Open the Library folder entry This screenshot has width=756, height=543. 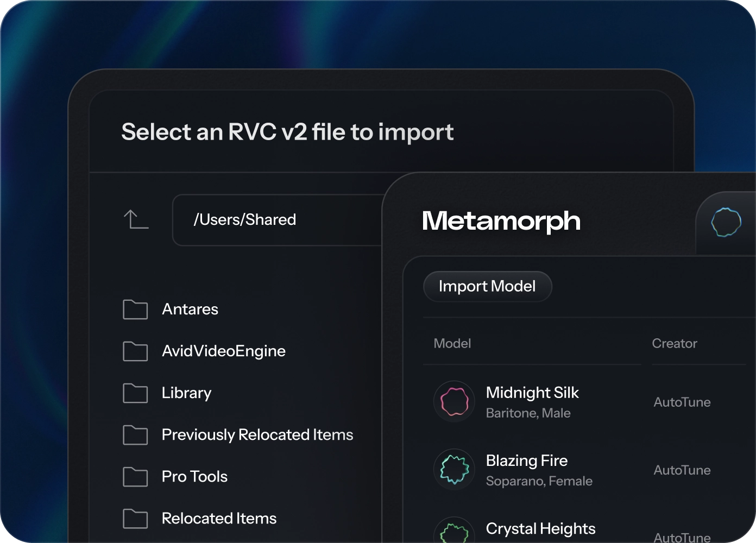tap(186, 393)
